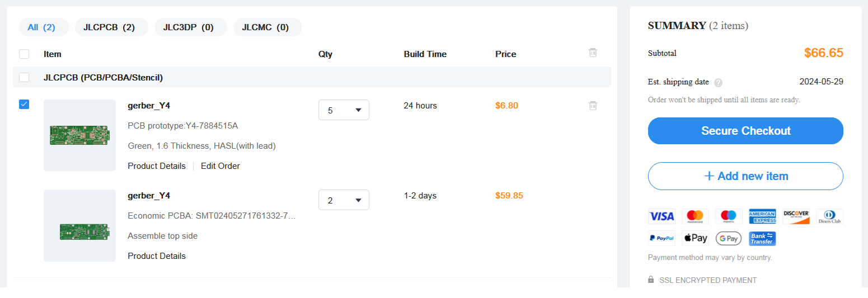Switch to the All (2) tab
868x298 pixels.
(44, 27)
